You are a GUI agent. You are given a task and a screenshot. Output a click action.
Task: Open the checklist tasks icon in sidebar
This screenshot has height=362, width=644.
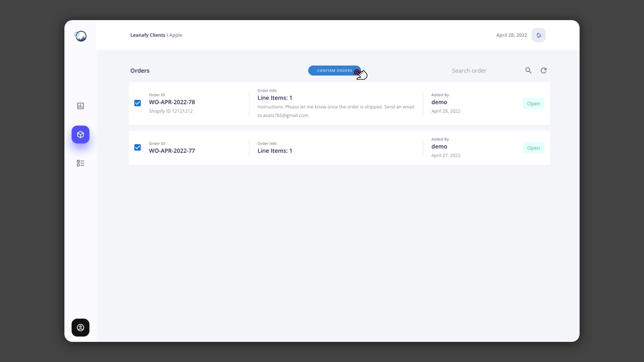(80, 163)
